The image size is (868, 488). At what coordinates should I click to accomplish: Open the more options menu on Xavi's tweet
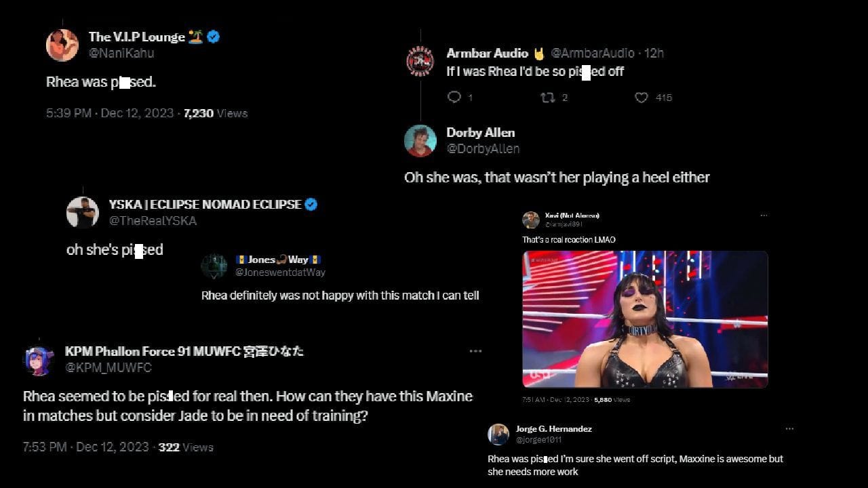pos(764,215)
